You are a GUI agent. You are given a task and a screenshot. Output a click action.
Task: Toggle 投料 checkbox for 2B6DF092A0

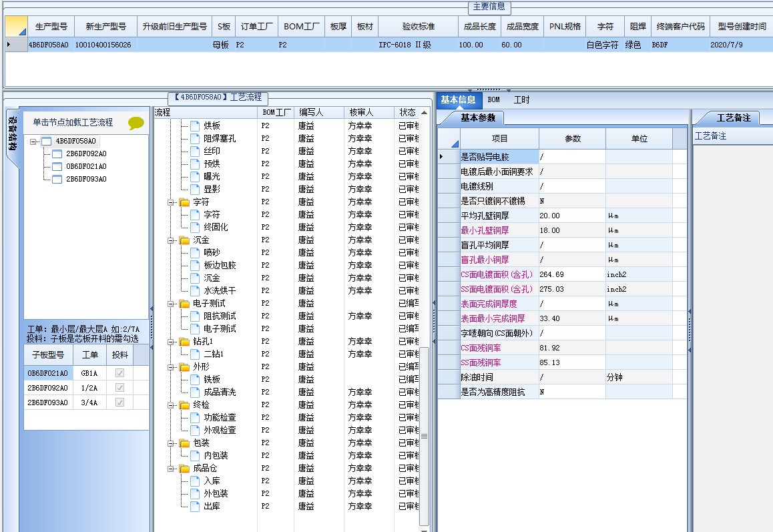(119, 388)
